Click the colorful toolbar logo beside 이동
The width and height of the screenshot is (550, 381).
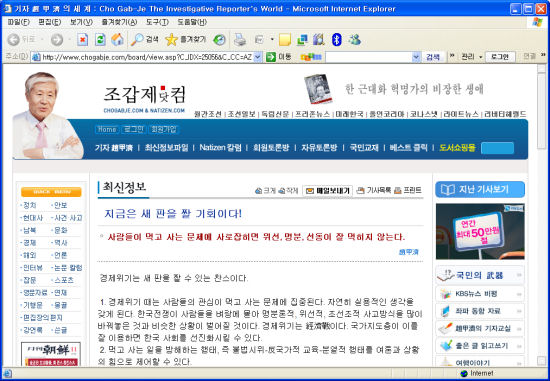click(x=311, y=57)
